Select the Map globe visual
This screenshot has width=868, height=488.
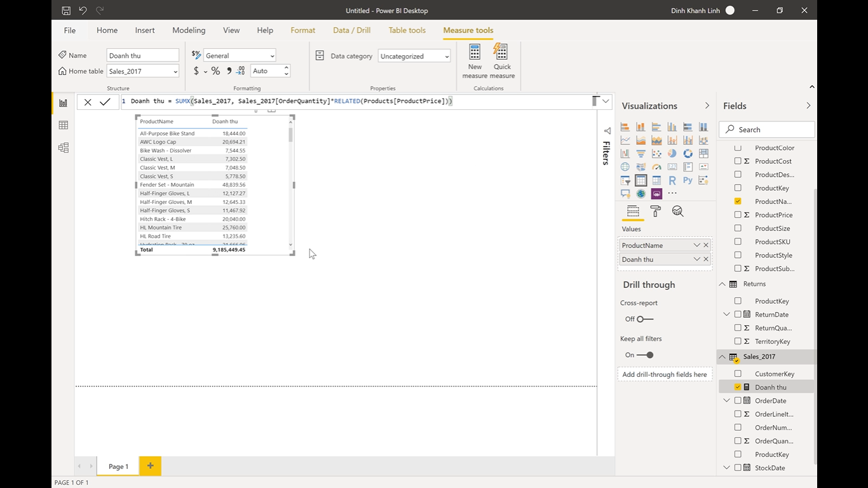(x=625, y=167)
